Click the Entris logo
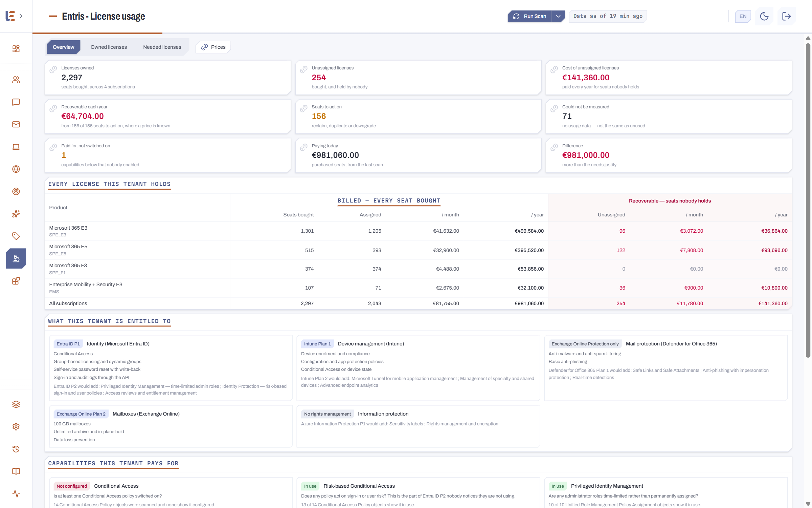 pos(10,16)
